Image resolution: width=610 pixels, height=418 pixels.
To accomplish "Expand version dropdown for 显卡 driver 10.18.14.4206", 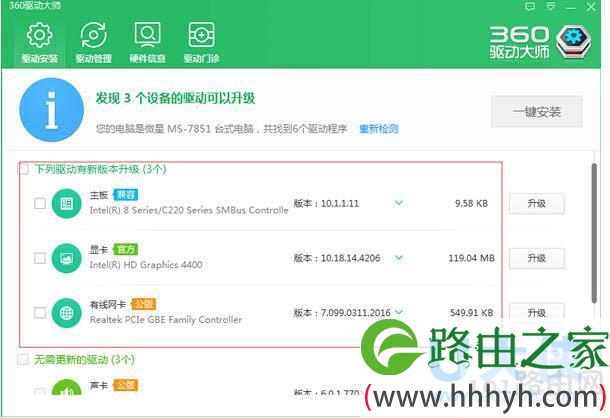I will [x=398, y=257].
